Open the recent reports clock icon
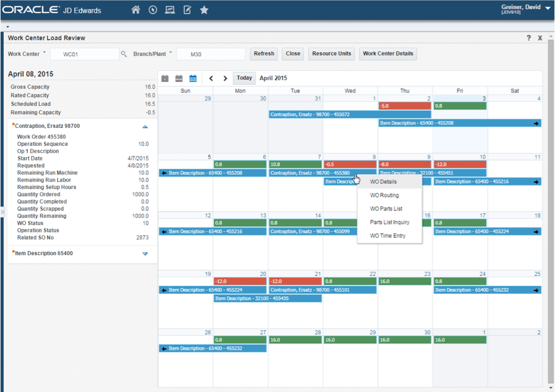The image size is (555, 392). tap(152, 10)
